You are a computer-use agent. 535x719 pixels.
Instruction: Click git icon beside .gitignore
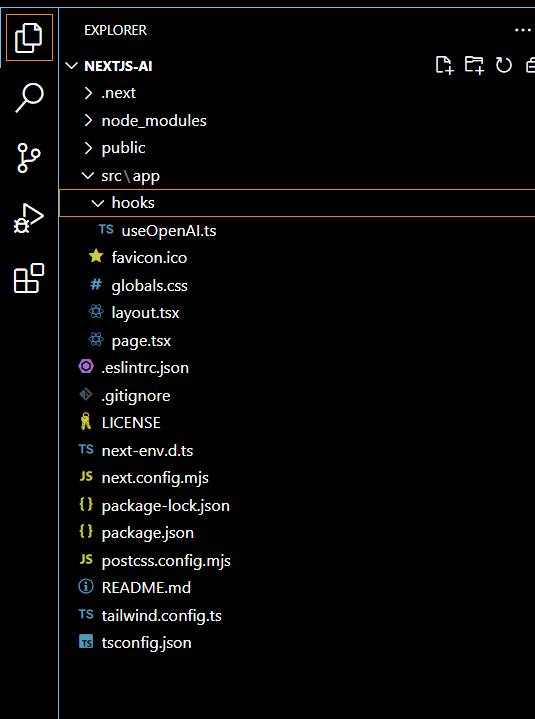tap(86, 394)
